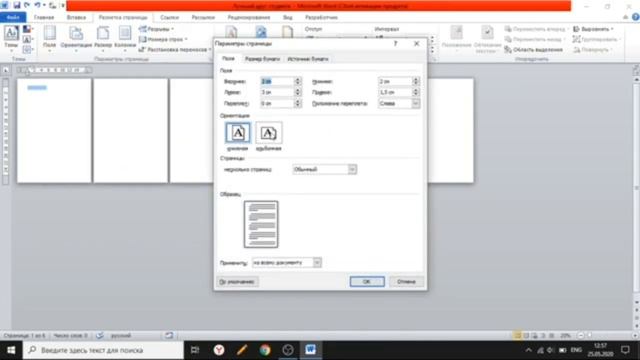Open the Вставка ribbon tab
Viewport: 640px width, 360px height.
76,17
